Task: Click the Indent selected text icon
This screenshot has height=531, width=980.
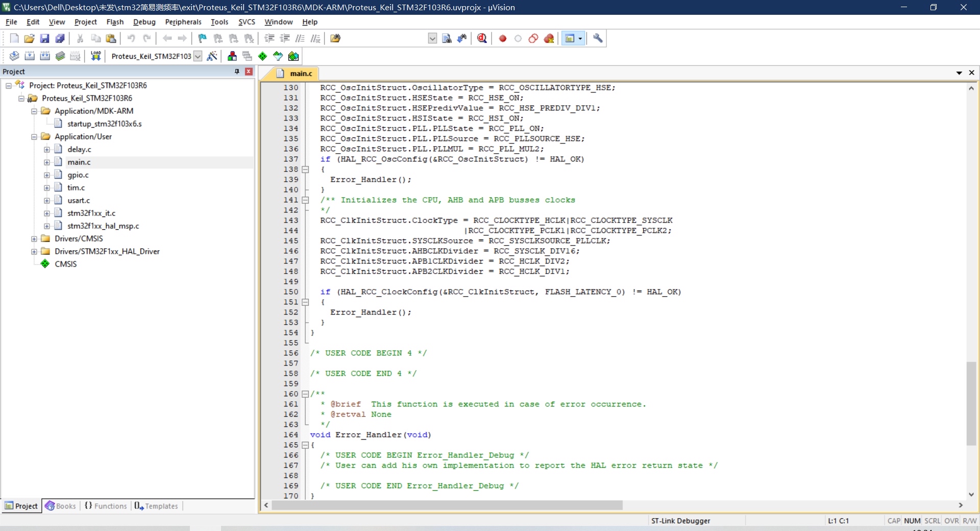Action: click(269, 38)
